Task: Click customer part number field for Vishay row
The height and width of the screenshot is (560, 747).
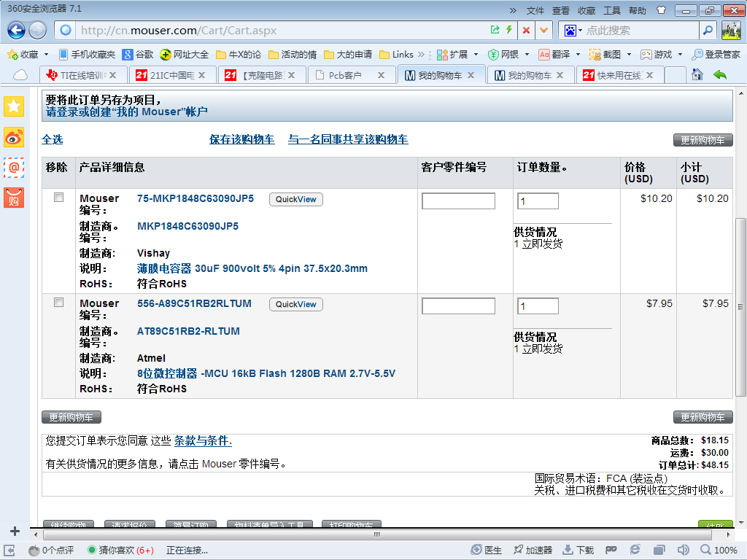Action: click(x=458, y=201)
